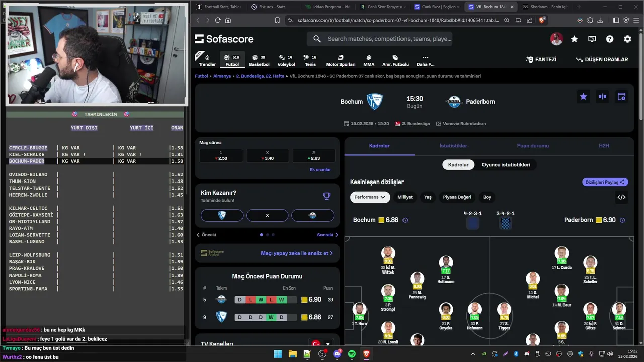The image size is (644, 362).
Task: Click the embed code icon
Action: 621,197
